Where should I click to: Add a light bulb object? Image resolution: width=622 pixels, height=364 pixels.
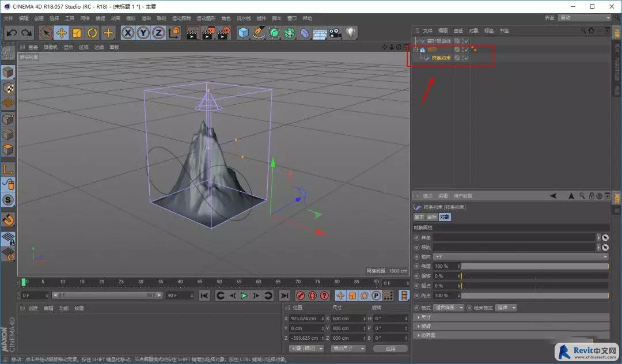tap(351, 33)
